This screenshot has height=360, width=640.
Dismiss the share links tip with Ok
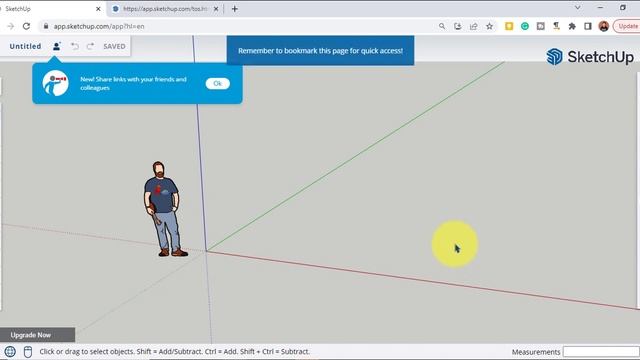(x=218, y=83)
